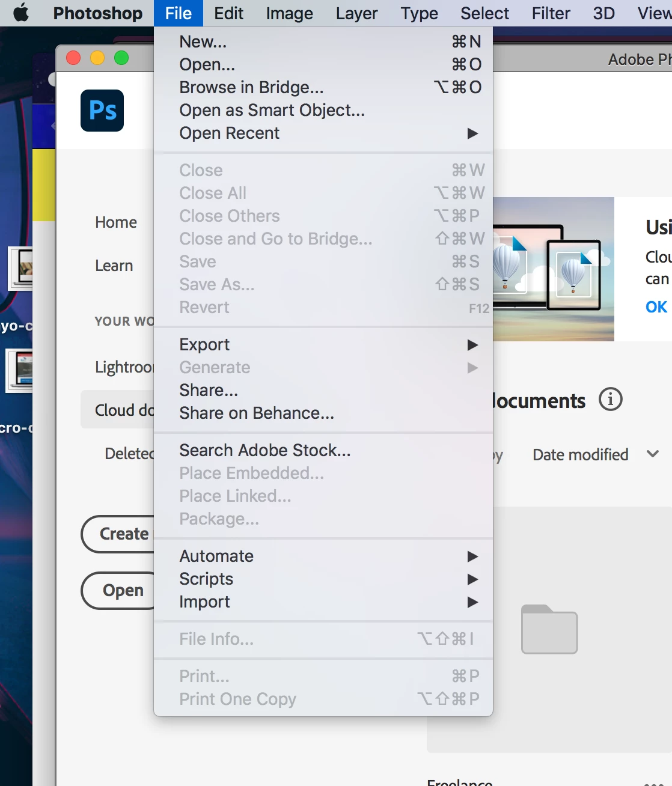The height and width of the screenshot is (786, 672).
Task: Click the info icon beside documents heading
Action: pos(610,400)
